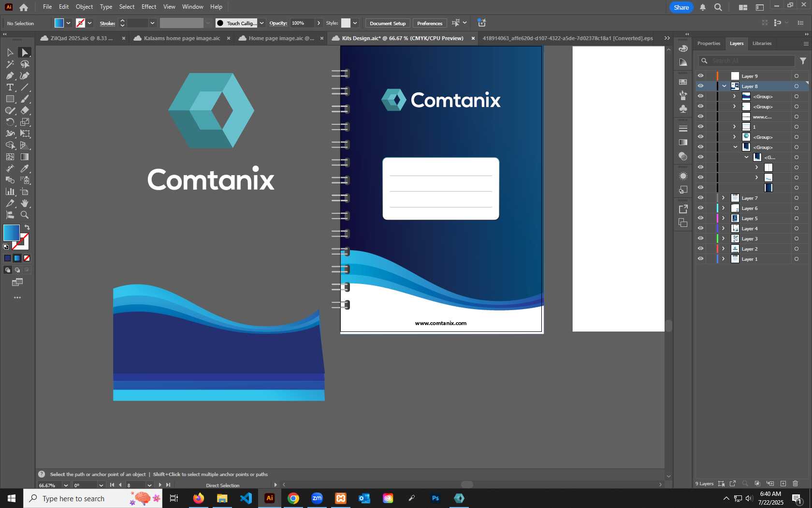Open the Swatches panel icon
This screenshot has height=508, width=812.
coord(683,82)
